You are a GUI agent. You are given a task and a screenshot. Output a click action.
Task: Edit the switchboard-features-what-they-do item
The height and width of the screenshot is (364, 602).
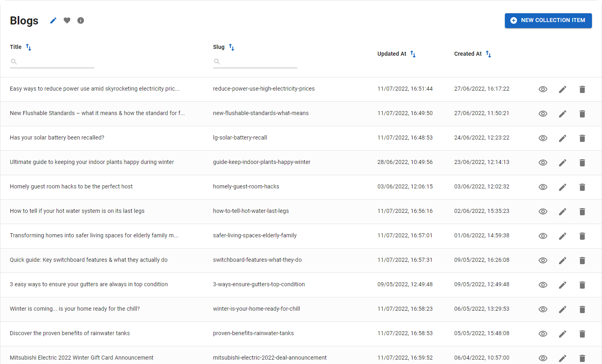point(563,260)
